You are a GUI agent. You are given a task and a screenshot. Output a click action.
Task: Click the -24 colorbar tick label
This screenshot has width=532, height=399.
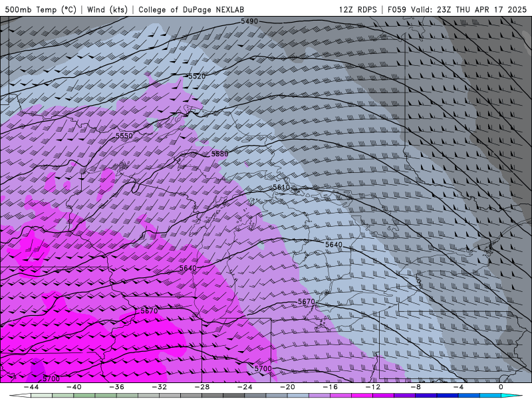click(x=245, y=387)
